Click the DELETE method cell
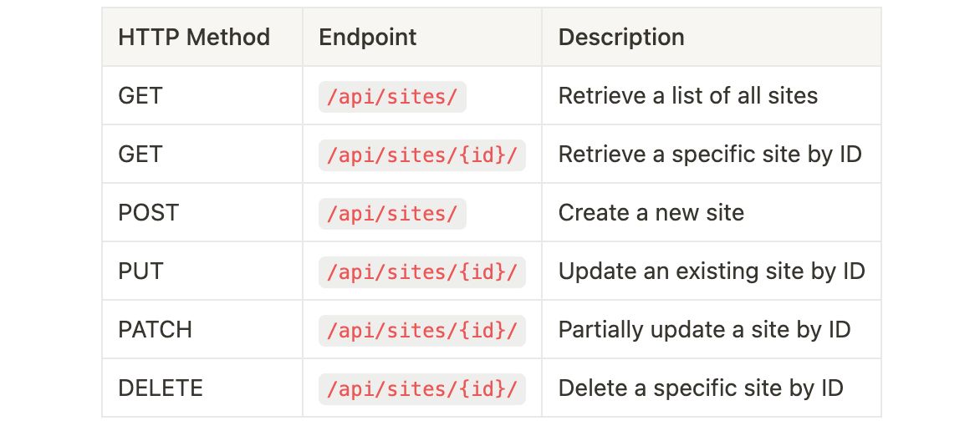 click(161, 388)
